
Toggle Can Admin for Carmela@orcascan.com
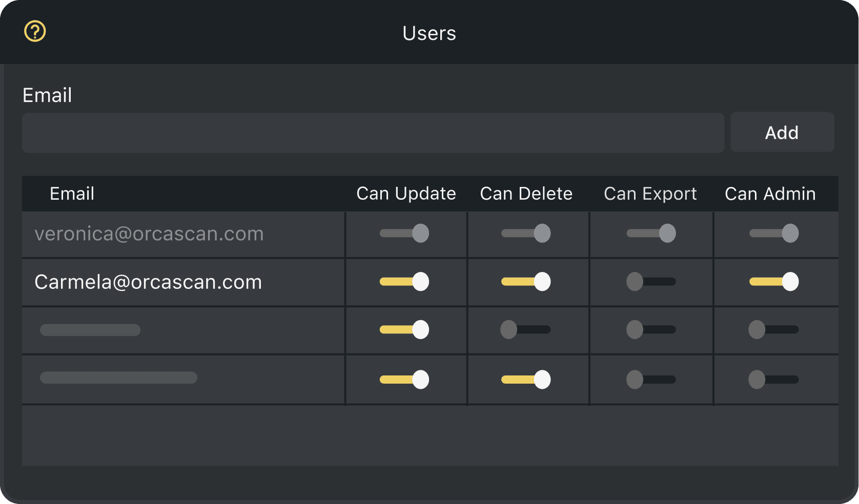[x=774, y=282]
